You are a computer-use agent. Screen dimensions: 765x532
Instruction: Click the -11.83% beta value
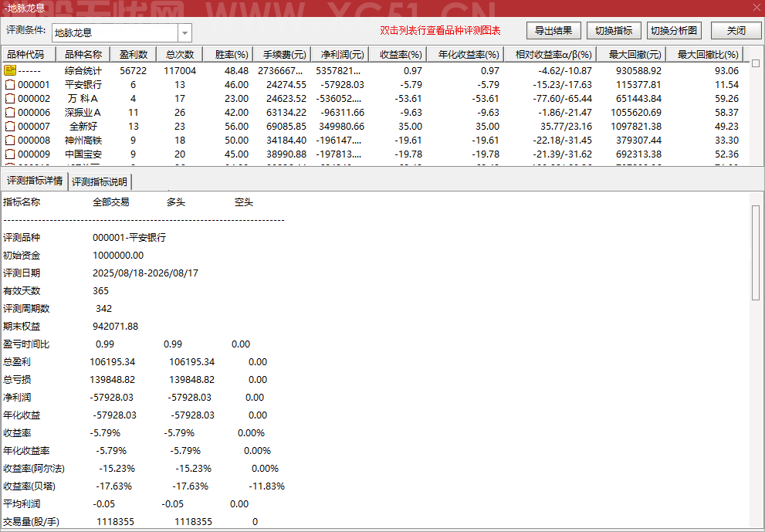(x=267, y=486)
